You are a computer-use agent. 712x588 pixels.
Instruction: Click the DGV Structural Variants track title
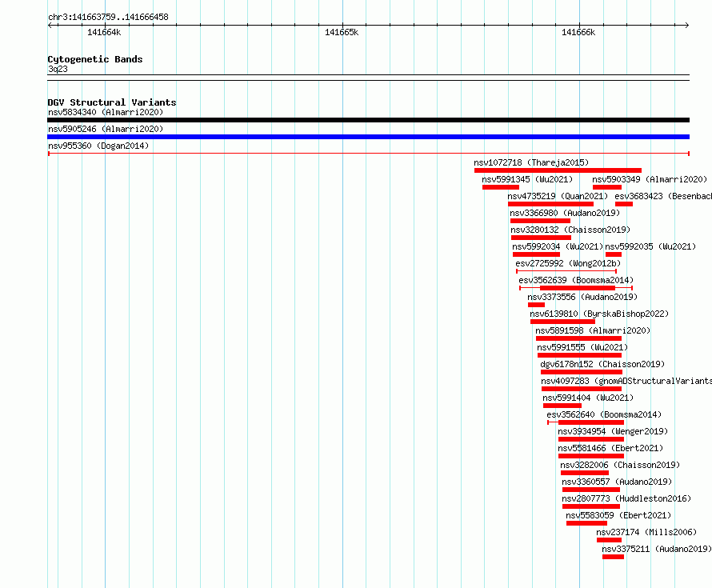pyautogui.click(x=112, y=102)
